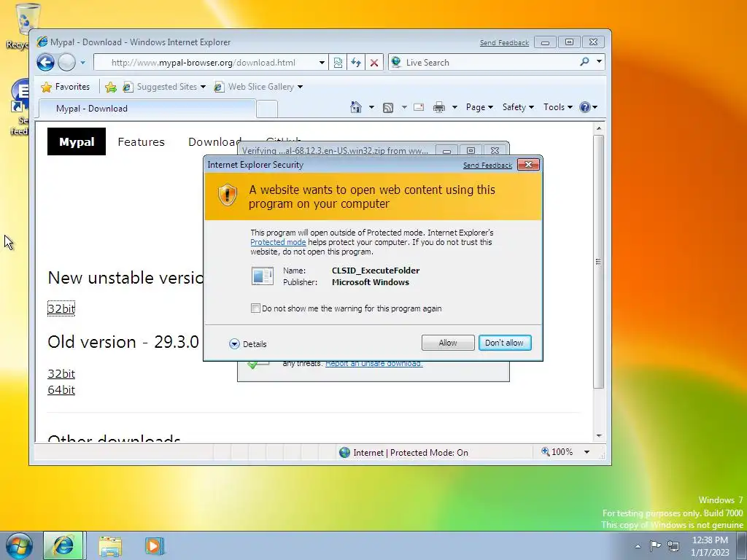Launch Windows Media Player from taskbar
The width and height of the screenshot is (747, 560).
point(155,546)
